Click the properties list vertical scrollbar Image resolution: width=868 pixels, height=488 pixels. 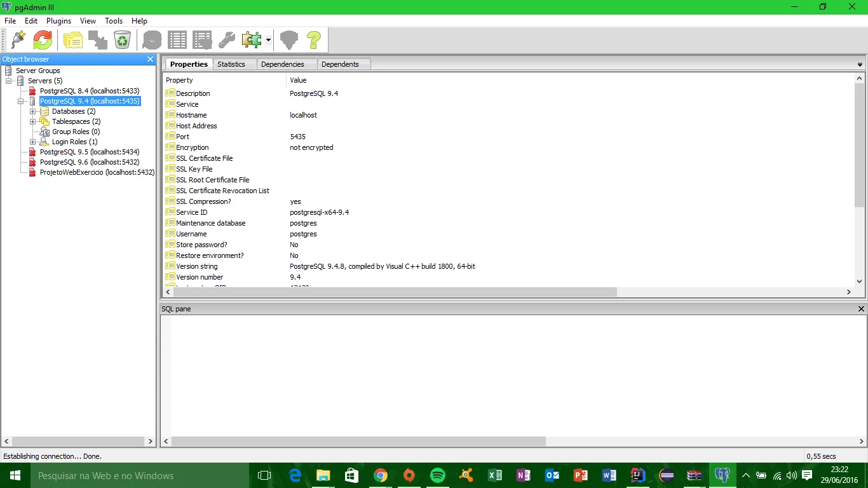(x=859, y=146)
